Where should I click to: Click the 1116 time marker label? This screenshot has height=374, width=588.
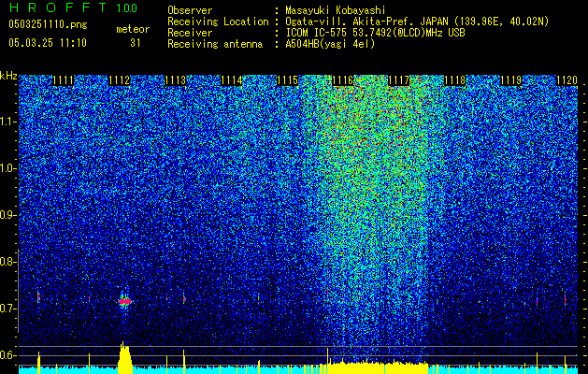coord(343,80)
